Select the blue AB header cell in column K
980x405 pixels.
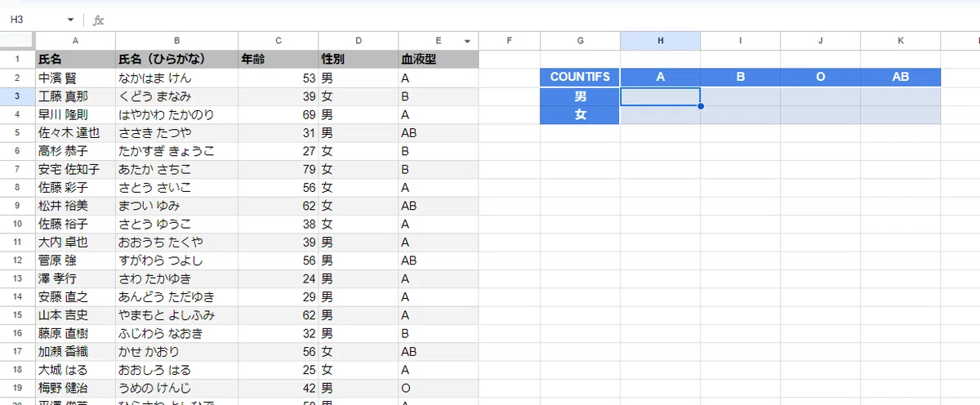pyautogui.click(x=901, y=77)
